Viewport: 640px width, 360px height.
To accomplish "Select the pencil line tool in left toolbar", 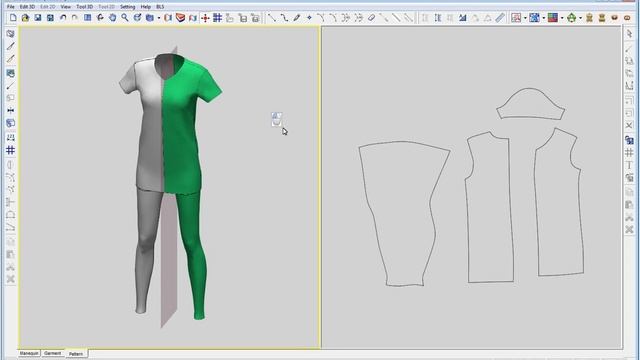I will (x=11, y=46).
